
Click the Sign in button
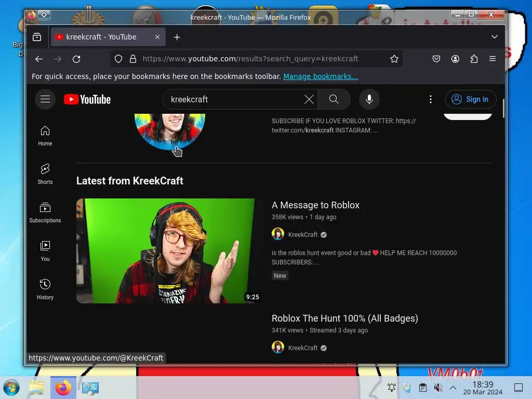coord(471,99)
